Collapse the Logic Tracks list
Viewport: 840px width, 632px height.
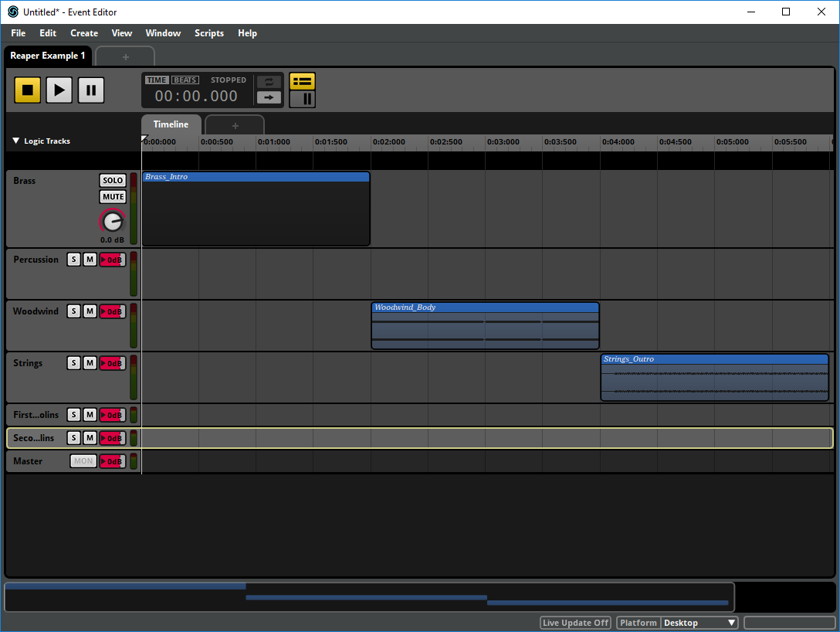[x=15, y=141]
